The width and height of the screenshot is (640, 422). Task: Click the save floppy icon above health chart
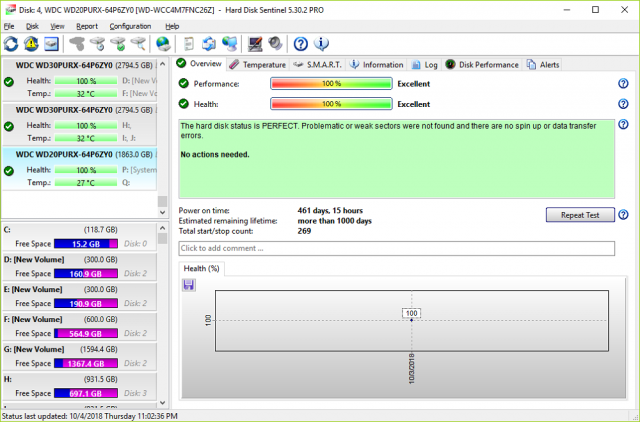point(188,285)
